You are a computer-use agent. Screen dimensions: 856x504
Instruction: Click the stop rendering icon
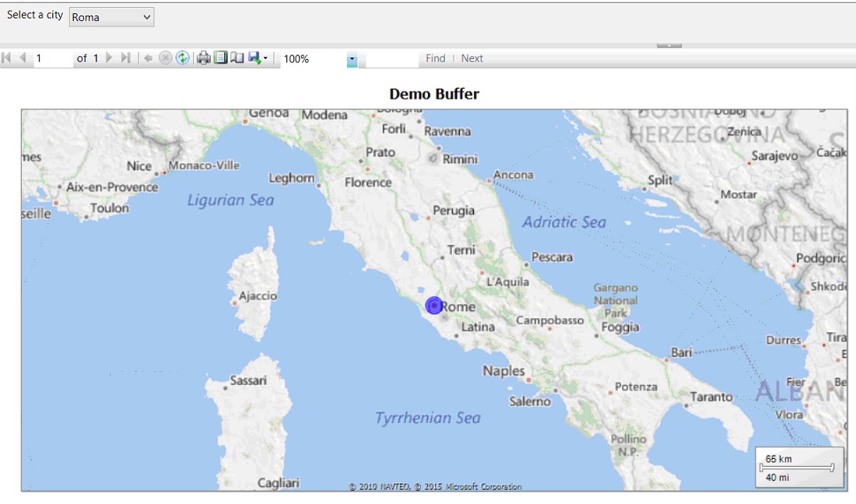[x=166, y=58]
